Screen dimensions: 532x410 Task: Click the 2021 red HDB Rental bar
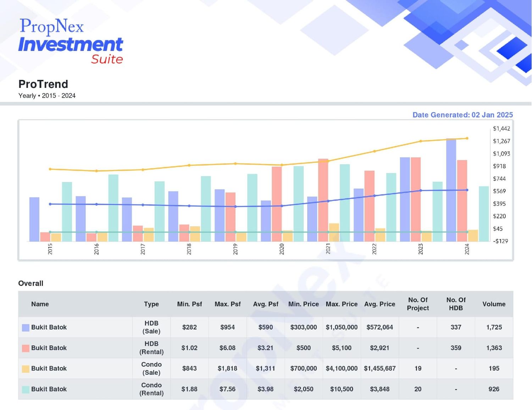323,200
